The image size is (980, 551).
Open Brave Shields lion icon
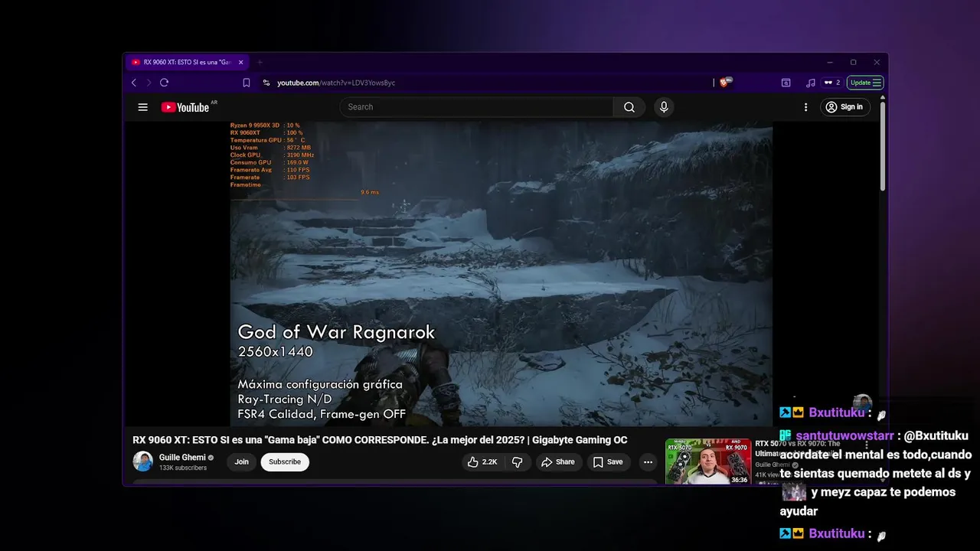pos(724,83)
